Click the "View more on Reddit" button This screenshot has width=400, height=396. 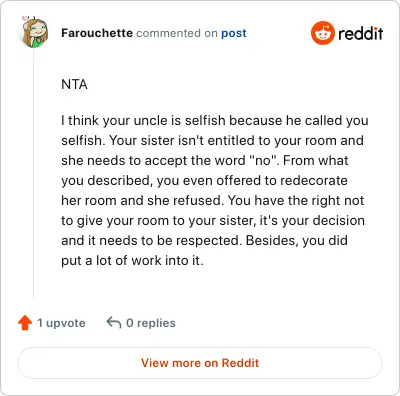(200, 363)
